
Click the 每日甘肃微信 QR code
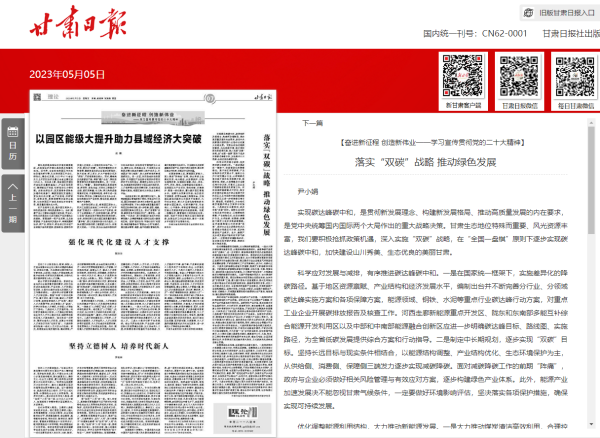[575, 76]
